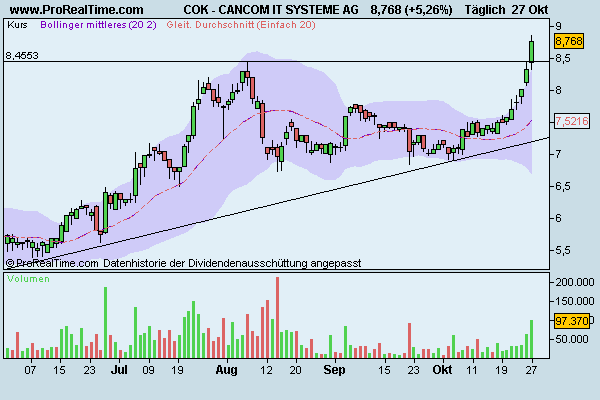Click the tallest red volume bar in August
This screenshot has height=400, width=600.
coord(277,317)
